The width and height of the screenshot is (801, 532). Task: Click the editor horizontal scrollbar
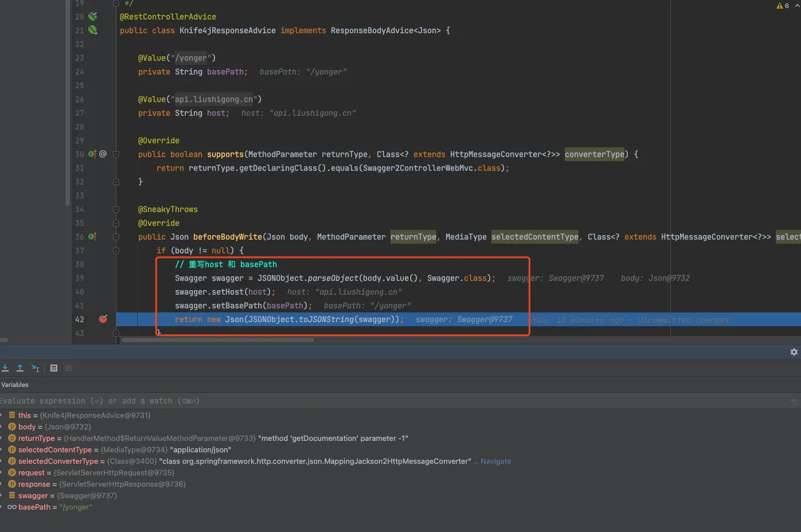218,340
